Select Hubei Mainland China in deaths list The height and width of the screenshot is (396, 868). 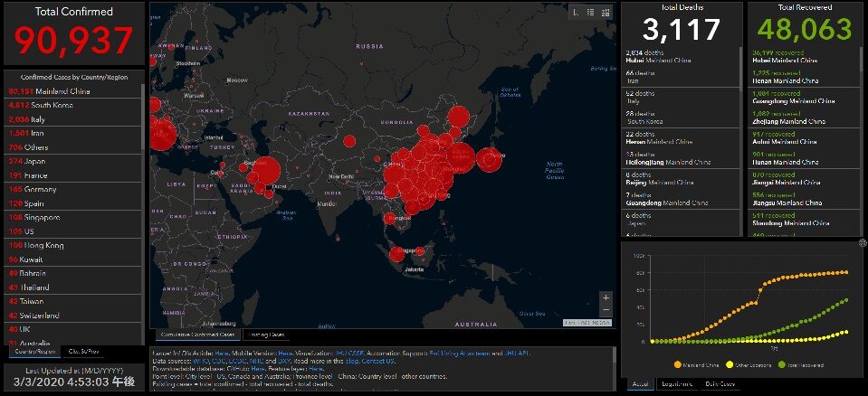(x=681, y=56)
